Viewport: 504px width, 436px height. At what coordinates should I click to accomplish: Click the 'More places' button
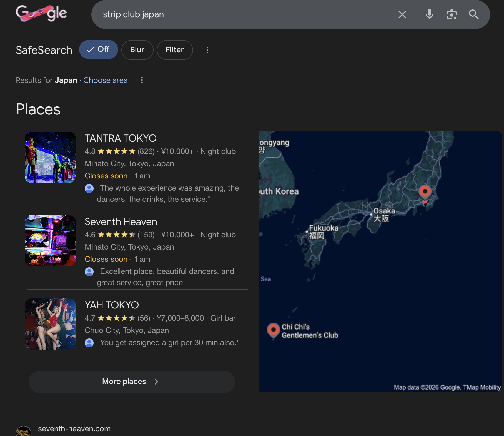(132, 382)
